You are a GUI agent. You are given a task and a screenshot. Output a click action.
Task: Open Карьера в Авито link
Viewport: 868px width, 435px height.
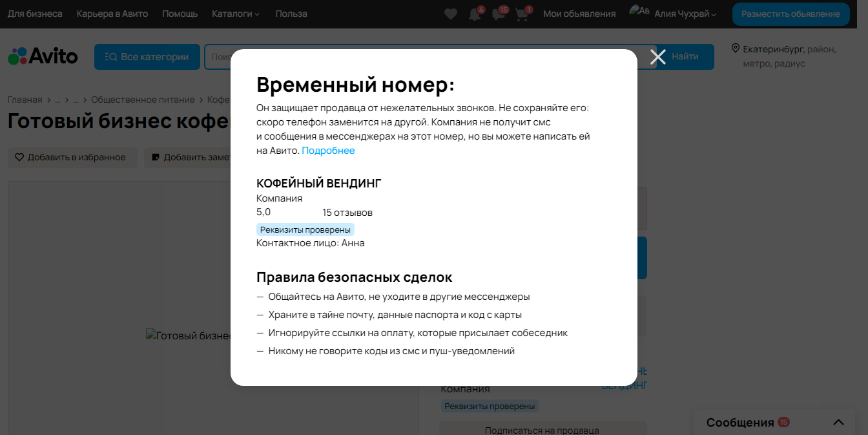click(x=112, y=14)
